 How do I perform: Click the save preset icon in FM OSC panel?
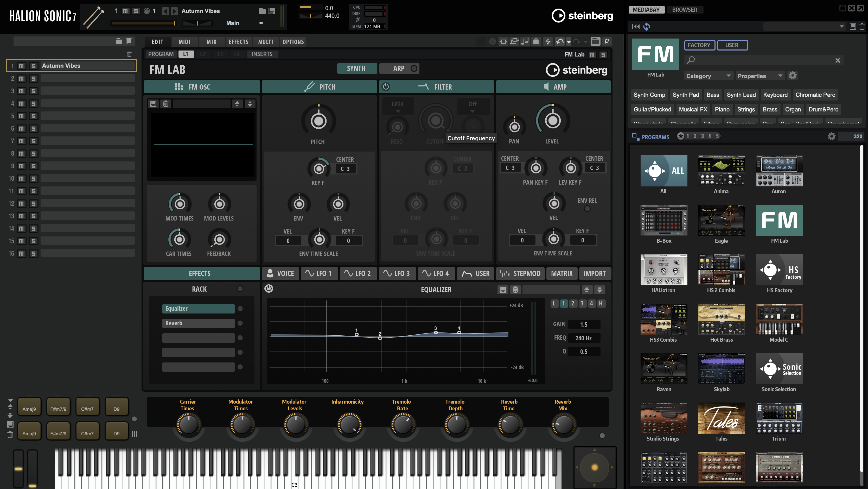(x=153, y=104)
